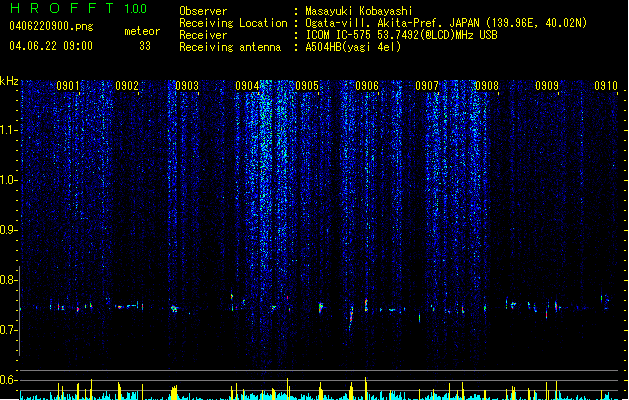
Task: Click the 0901 time marker
Action: point(67,86)
